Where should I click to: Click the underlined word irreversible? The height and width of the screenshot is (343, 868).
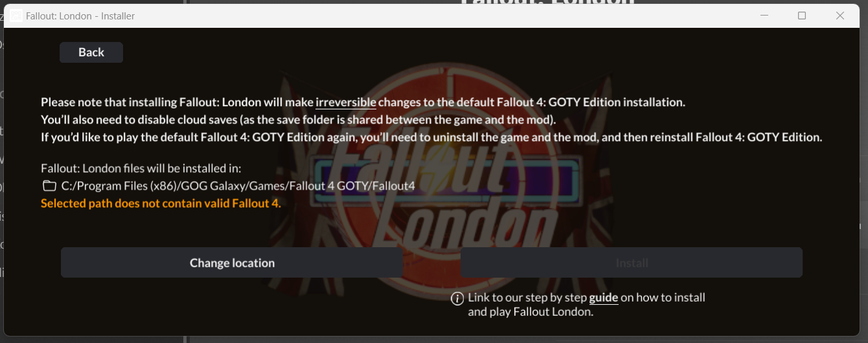[346, 102]
